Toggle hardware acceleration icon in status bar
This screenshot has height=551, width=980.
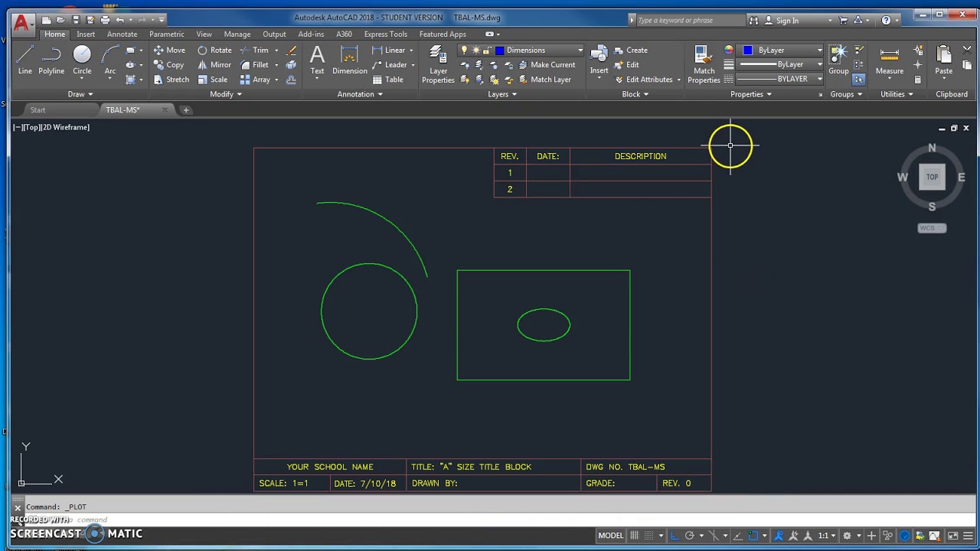(904, 536)
